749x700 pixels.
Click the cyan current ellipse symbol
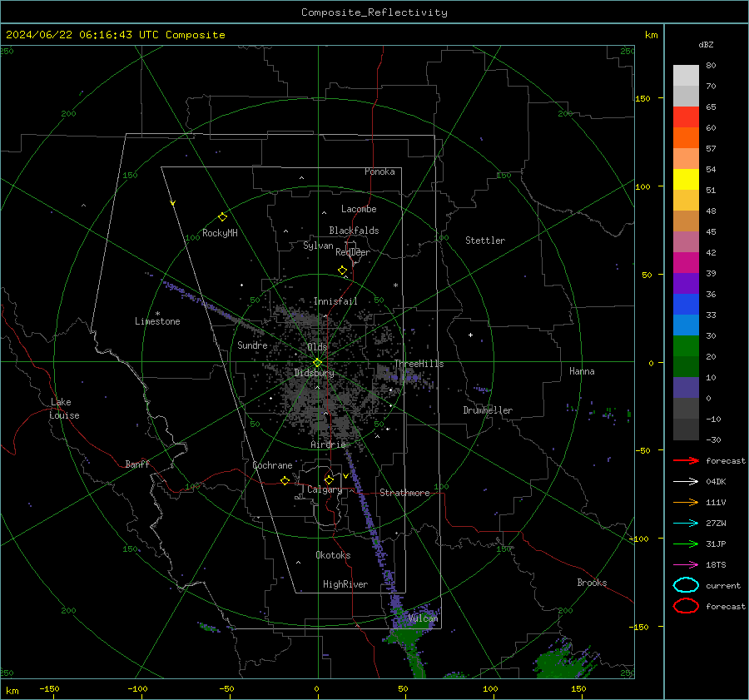686,585
